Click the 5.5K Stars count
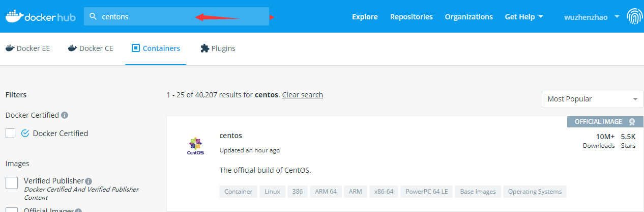The height and width of the screenshot is (212, 644). 628,141
